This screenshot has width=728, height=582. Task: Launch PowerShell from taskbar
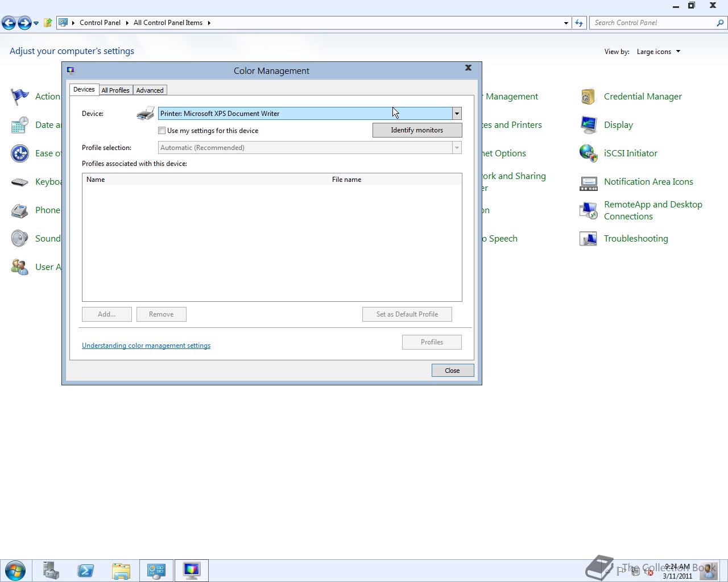coord(86,571)
